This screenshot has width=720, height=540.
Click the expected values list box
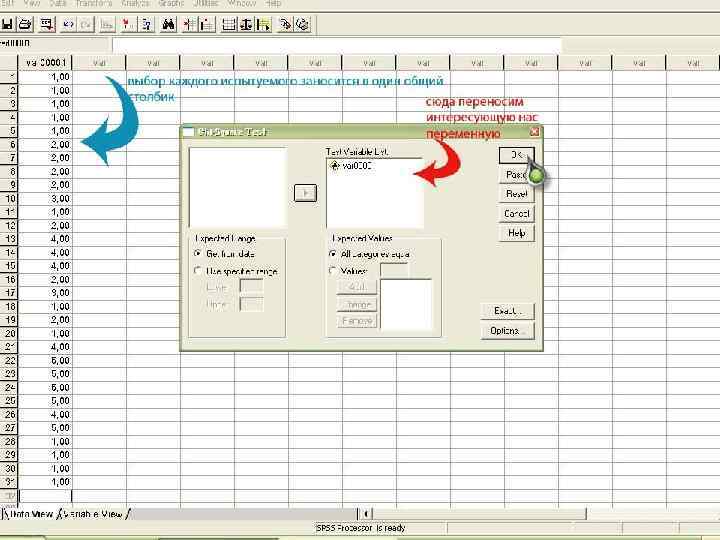point(406,305)
